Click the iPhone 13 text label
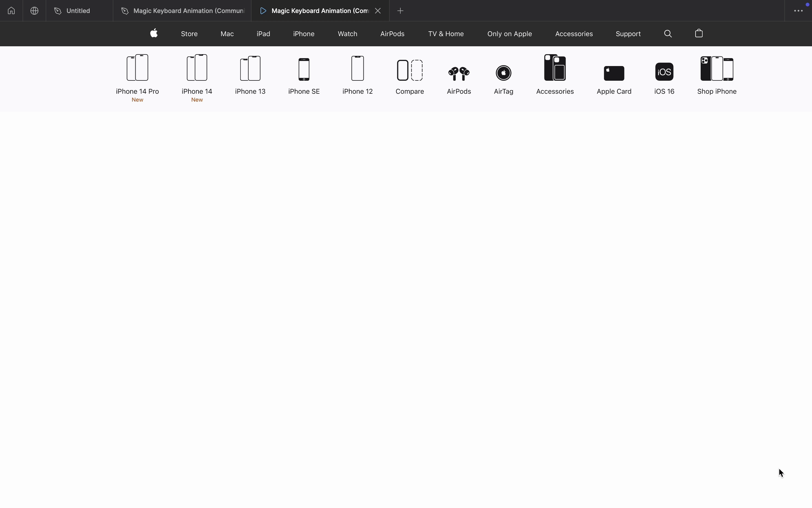Viewport: 812px width, 508px height. pyautogui.click(x=250, y=91)
